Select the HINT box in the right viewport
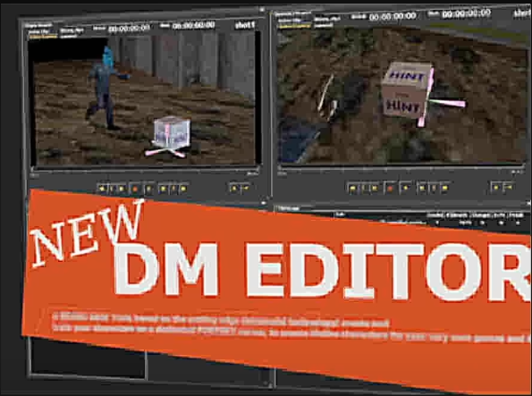The image size is (532, 396). click(x=407, y=90)
